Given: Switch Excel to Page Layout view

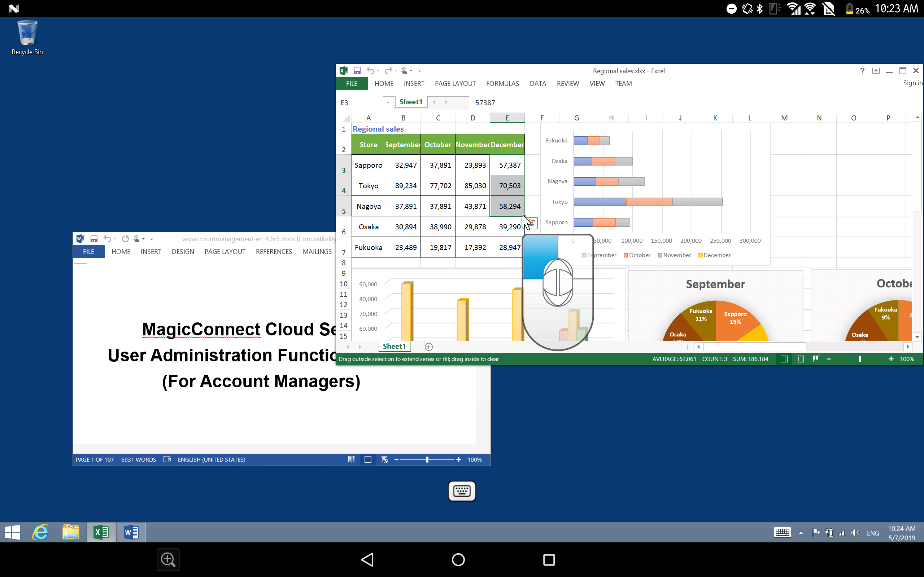Looking at the screenshot, I should pos(800,359).
